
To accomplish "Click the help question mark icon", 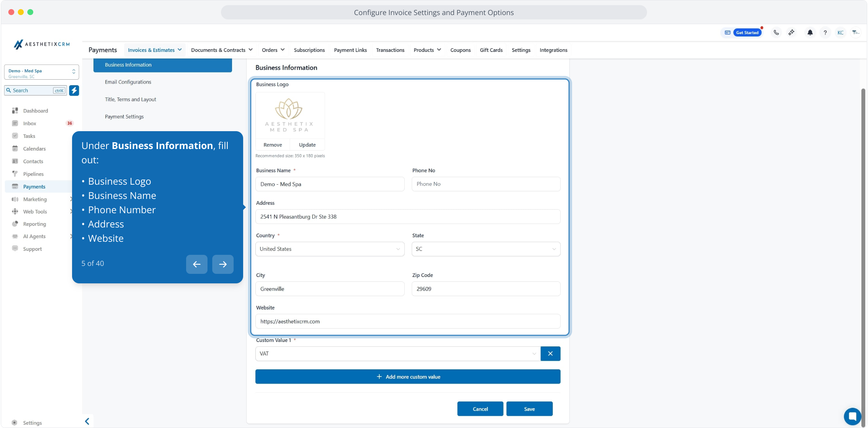I will [x=825, y=32].
